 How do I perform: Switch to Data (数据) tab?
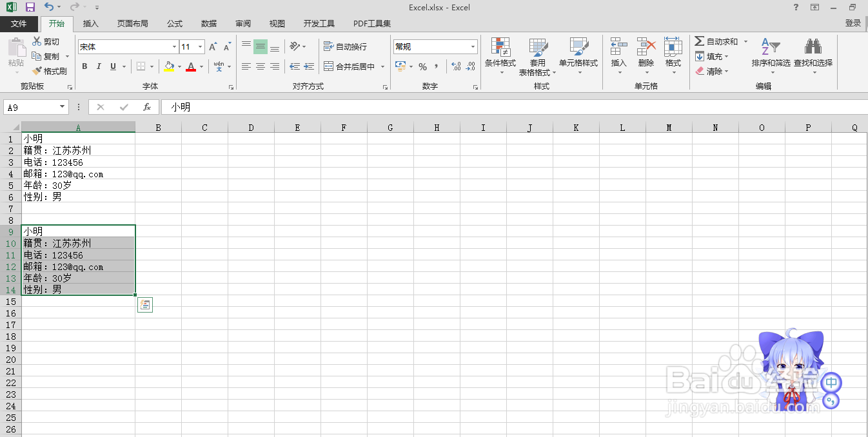coord(209,23)
